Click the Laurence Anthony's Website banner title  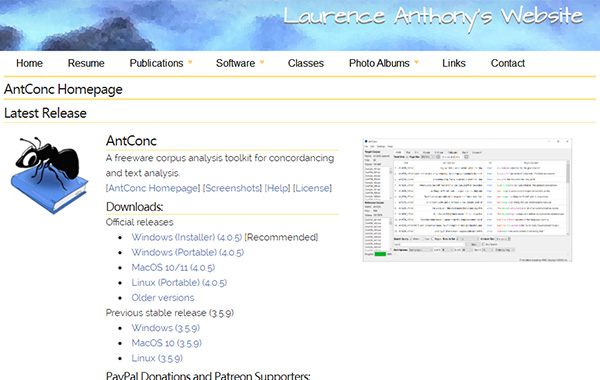coord(433,17)
